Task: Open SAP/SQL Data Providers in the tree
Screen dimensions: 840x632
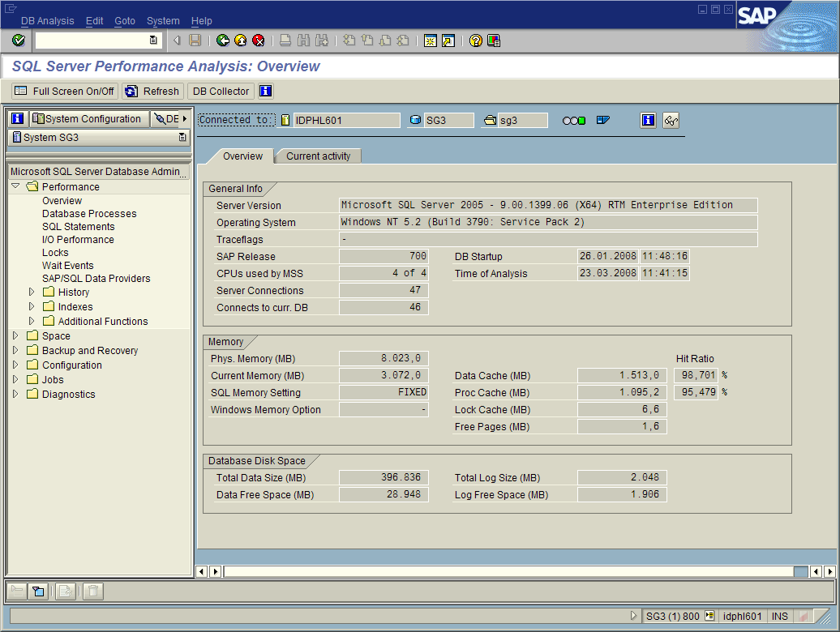Action: click(96, 278)
